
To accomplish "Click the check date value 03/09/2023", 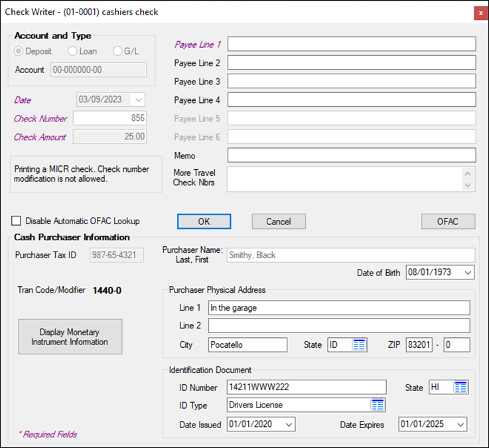I will pyautogui.click(x=100, y=99).
